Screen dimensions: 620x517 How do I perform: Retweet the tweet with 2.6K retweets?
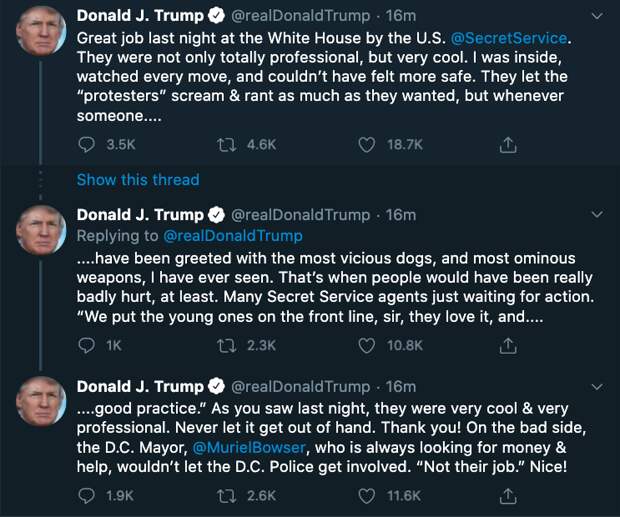click(227, 497)
